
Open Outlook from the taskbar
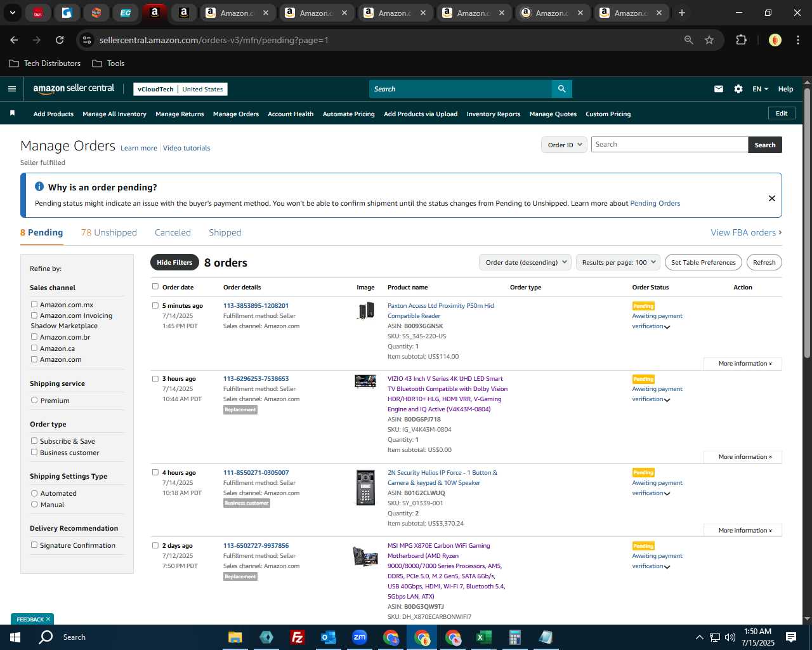(328, 637)
